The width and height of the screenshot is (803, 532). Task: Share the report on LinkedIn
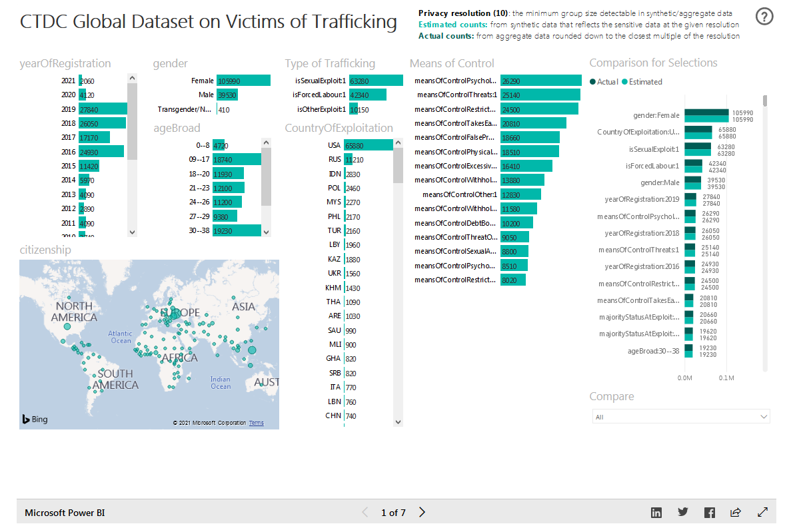pyautogui.click(x=656, y=512)
